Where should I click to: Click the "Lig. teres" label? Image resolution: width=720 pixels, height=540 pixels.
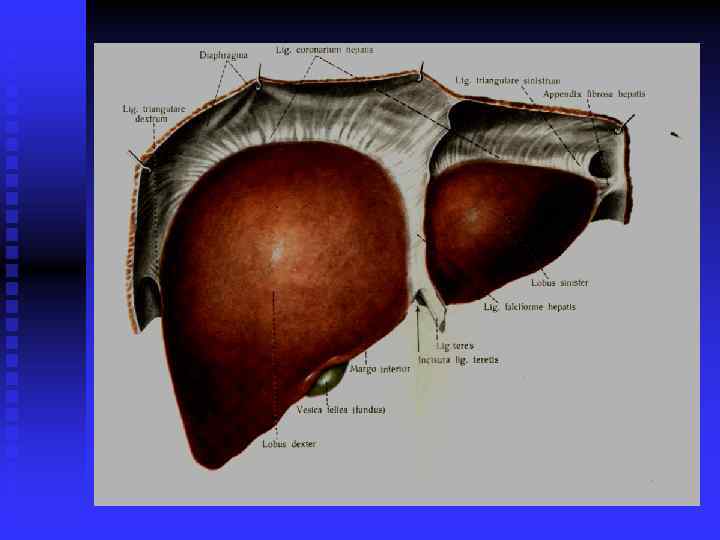[455, 346]
